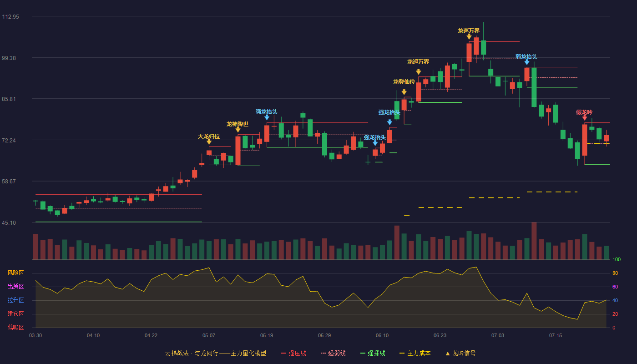Image resolution: width=637 pixels, height=364 pixels.
Task: Select the 05-29 date on the time axis
Action: click(324, 335)
